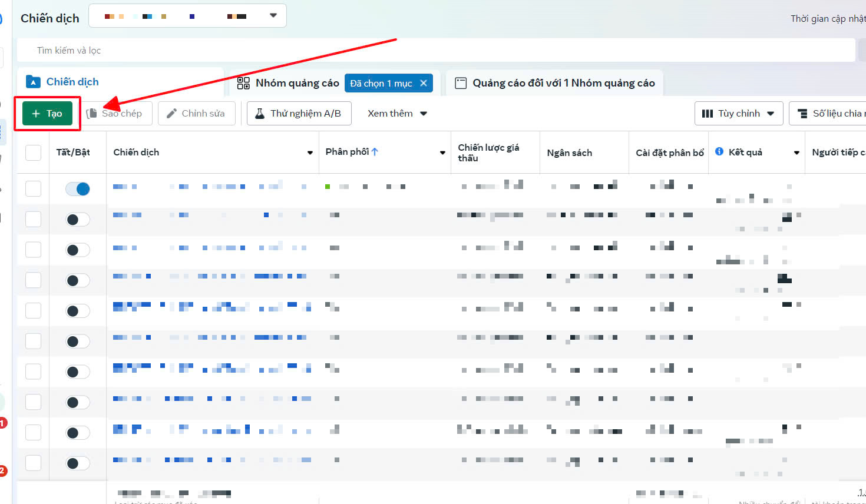Turn on the third campaign's toggle
This screenshot has width=866, height=504.
click(78, 250)
